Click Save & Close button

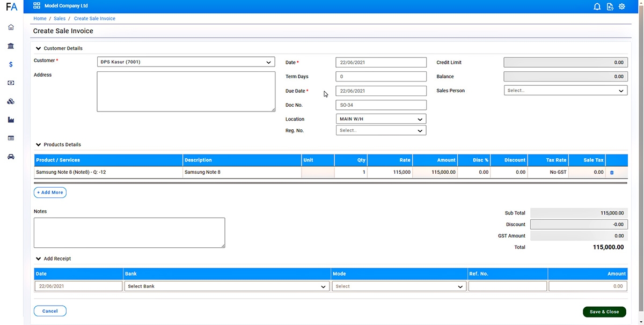[x=604, y=312]
